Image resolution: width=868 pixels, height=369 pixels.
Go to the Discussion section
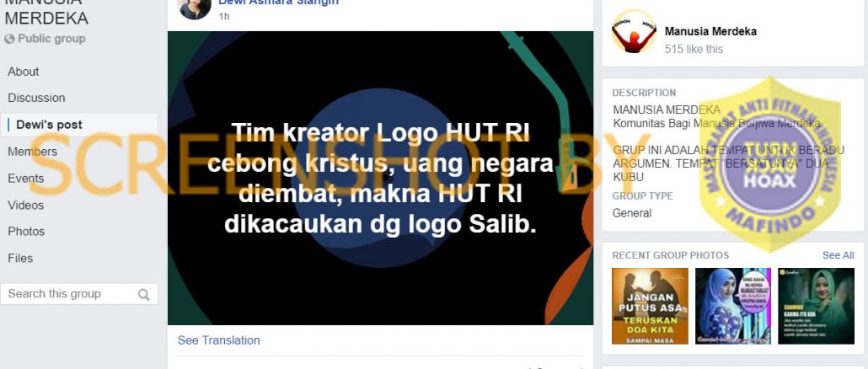[36, 98]
